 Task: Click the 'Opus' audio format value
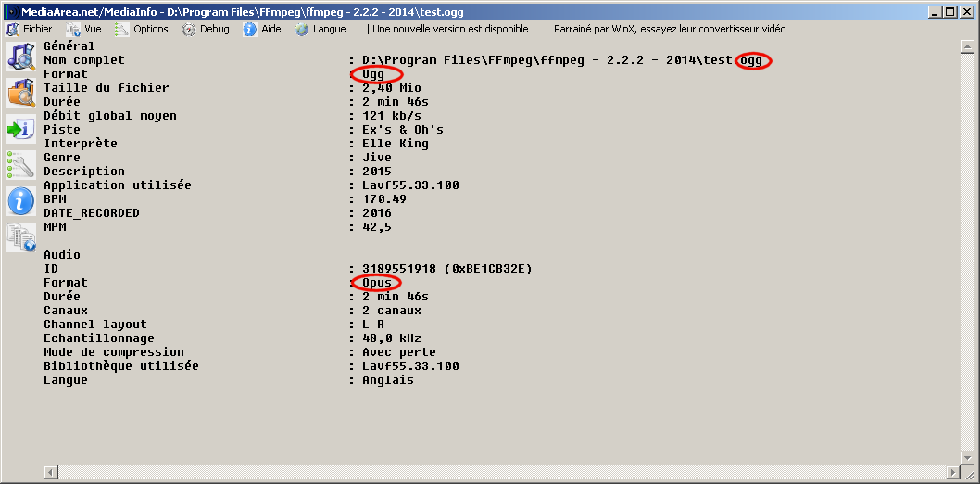click(377, 283)
